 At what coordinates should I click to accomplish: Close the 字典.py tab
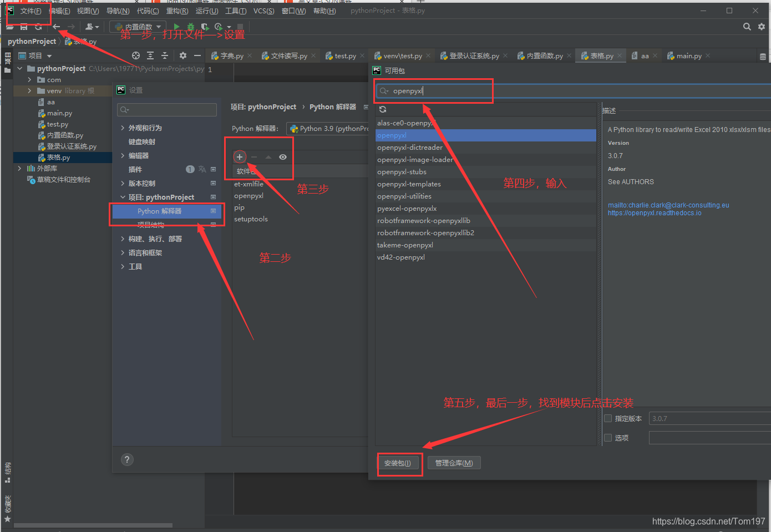[x=250, y=55]
